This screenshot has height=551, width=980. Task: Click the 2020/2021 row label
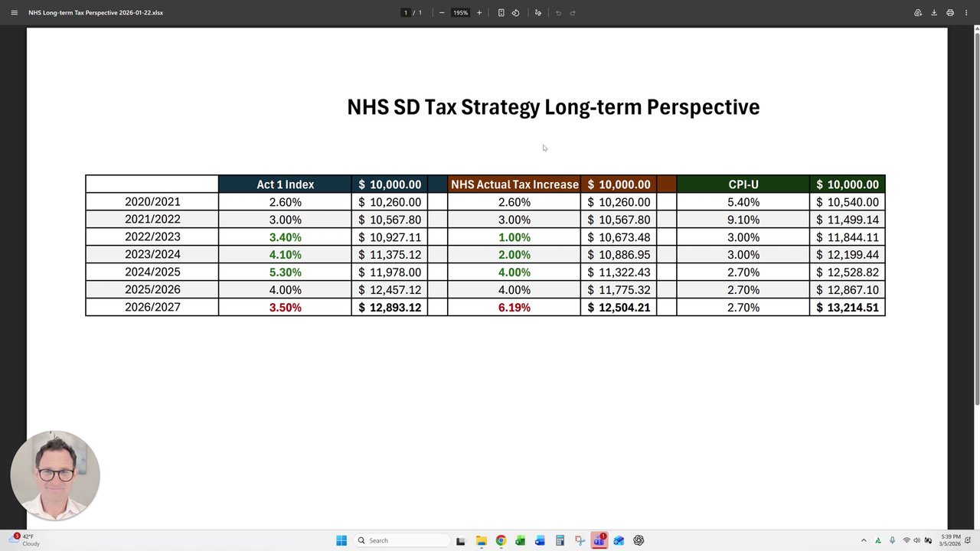(152, 202)
